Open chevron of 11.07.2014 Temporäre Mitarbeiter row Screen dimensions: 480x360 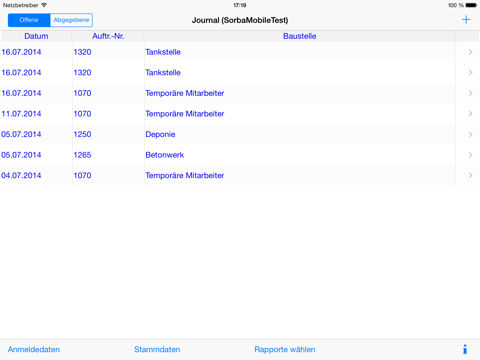[x=470, y=114]
